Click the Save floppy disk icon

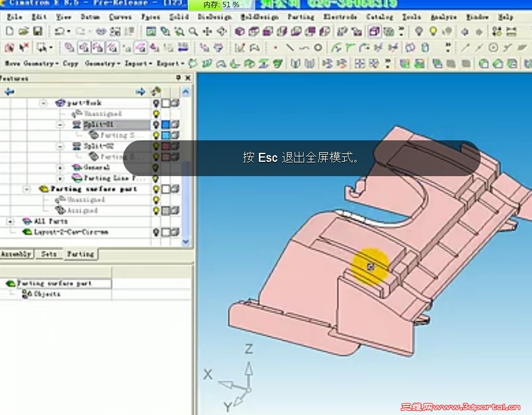click(x=38, y=32)
